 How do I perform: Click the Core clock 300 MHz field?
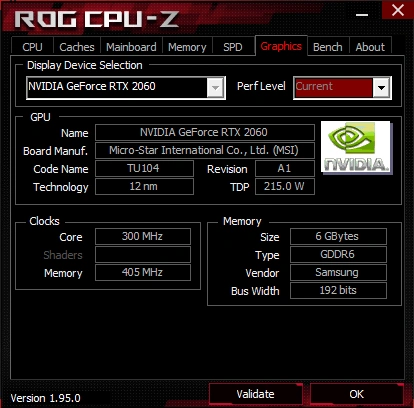[143, 236]
